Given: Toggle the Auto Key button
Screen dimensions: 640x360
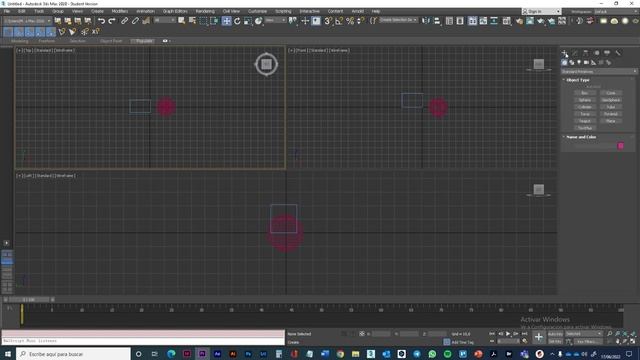Looking at the screenshot, I should (555, 334).
